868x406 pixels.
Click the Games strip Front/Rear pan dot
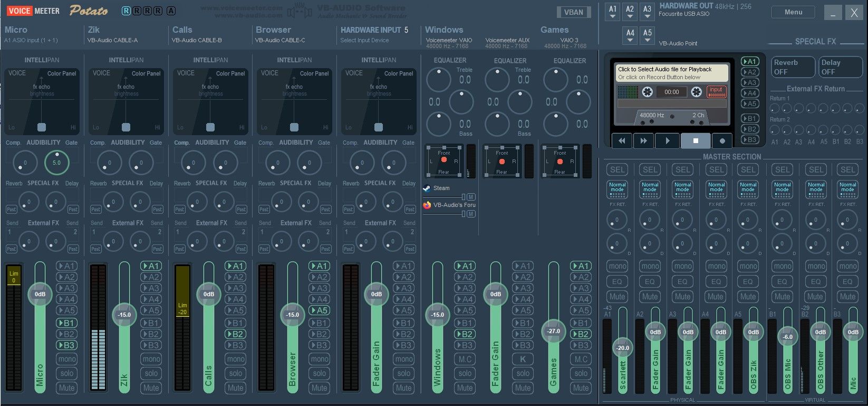560,162
